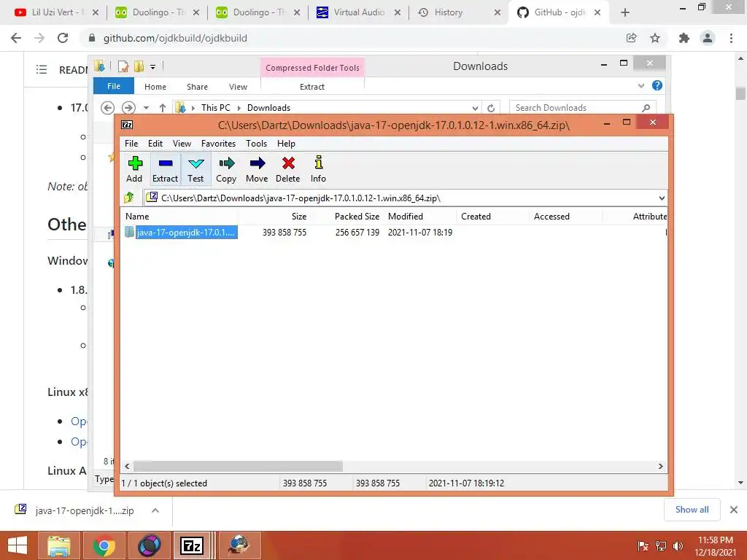Open Extract tab under Compressed Folder Tools

pyautogui.click(x=312, y=87)
